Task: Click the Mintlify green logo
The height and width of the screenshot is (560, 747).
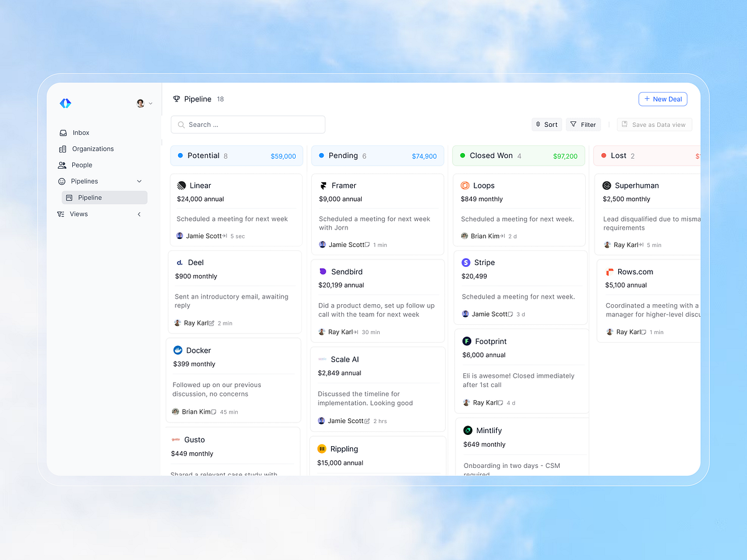Action: coord(468,431)
